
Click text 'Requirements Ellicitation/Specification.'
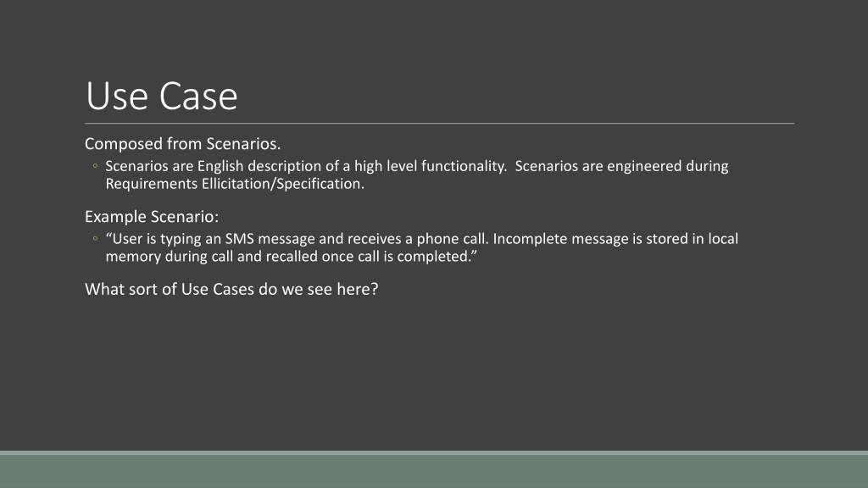(235, 184)
